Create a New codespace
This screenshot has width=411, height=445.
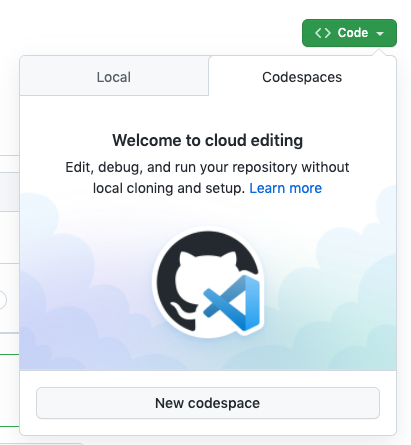208,403
